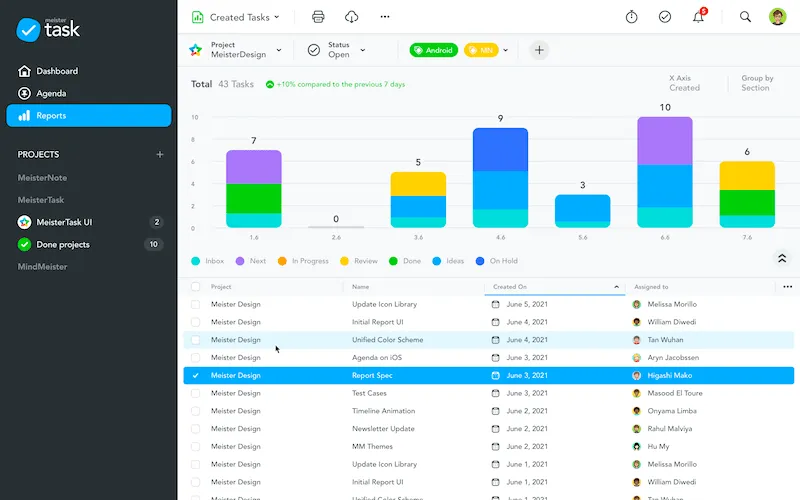The image size is (800, 500).
Task: Check the MM Themes row
Action: click(195, 446)
